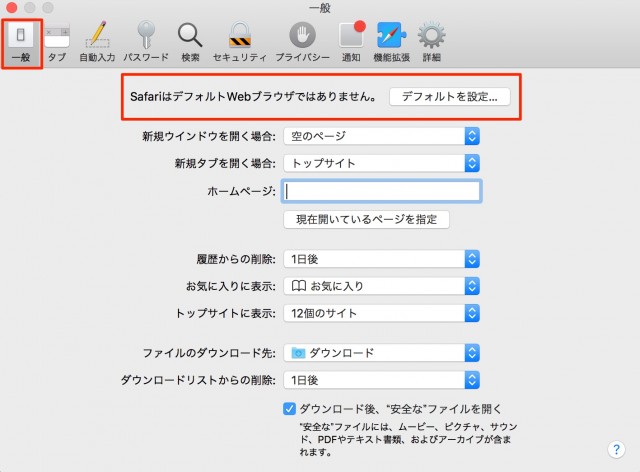Open the 一般 (General) preferences pane

click(21, 43)
